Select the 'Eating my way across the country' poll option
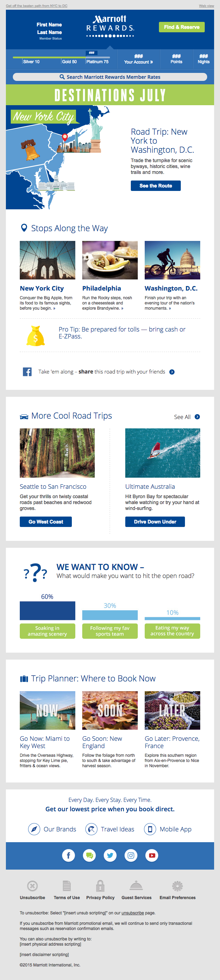The width and height of the screenshot is (220, 980). coord(172,631)
